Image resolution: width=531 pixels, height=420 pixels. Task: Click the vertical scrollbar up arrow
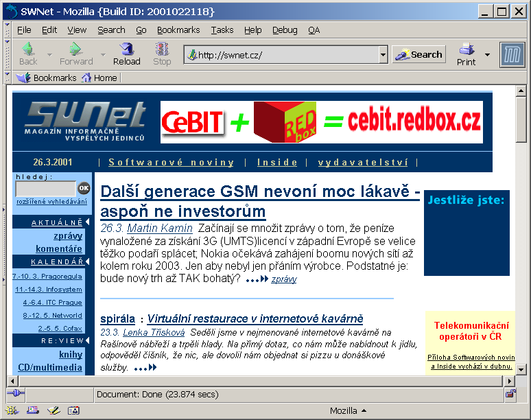click(x=521, y=91)
